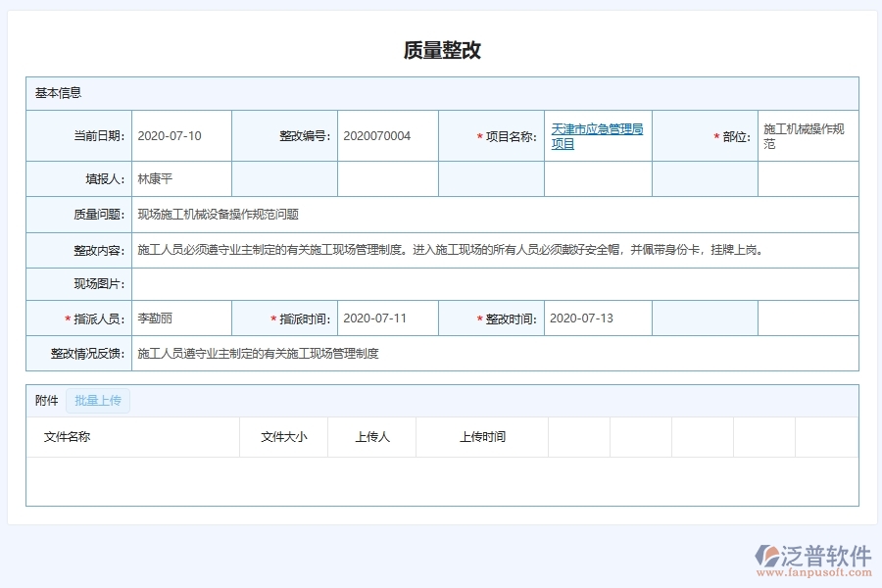Click the 填报人 field showing 林康平
Viewport: 882px width, 588px height.
(181, 177)
